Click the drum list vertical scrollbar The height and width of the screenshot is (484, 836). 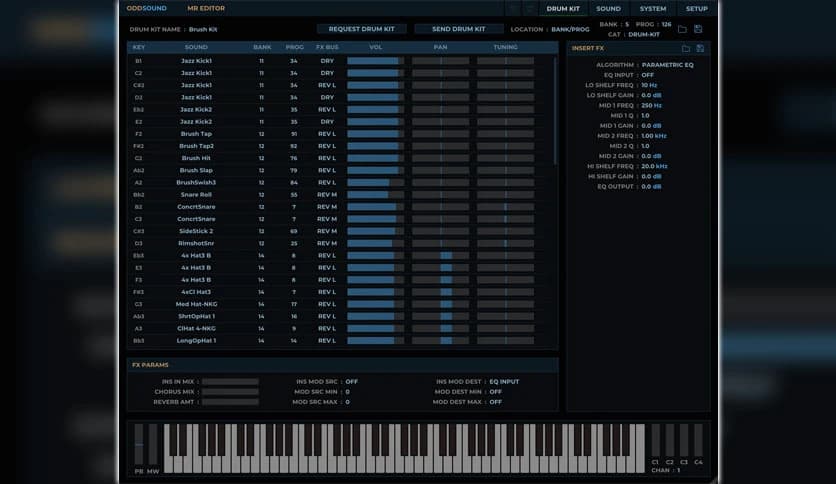pyautogui.click(x=555, y=111)
